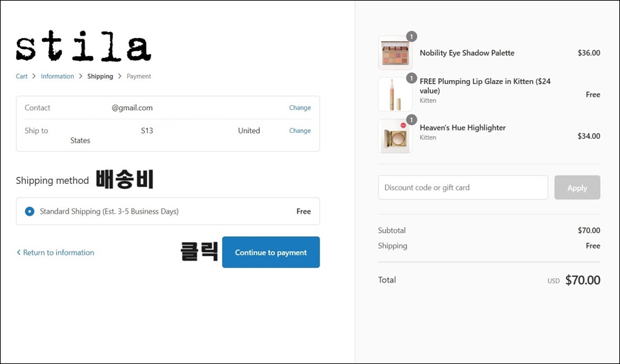Click the stila logo
Viewport: 620px width, 364px height.
click(83, 46)
